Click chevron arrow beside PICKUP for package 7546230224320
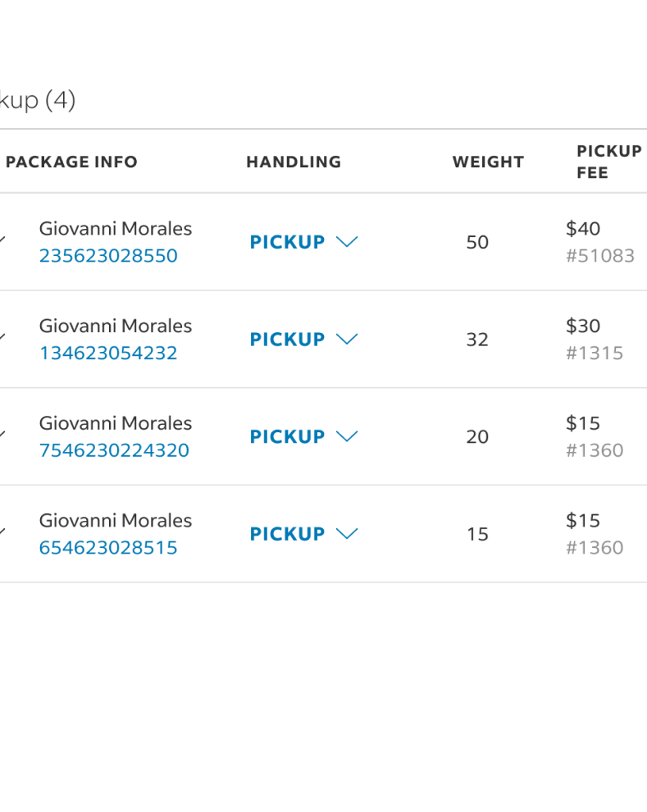 (348, 436)
